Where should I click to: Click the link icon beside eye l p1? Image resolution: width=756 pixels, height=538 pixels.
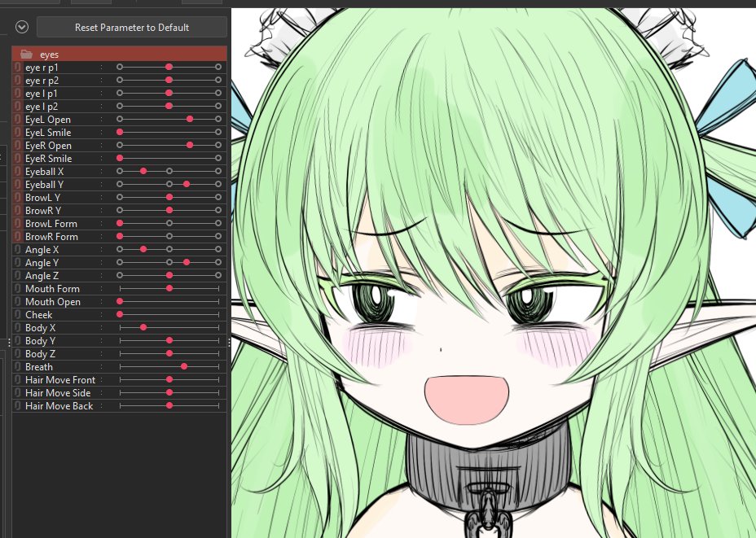click(18, 94)
